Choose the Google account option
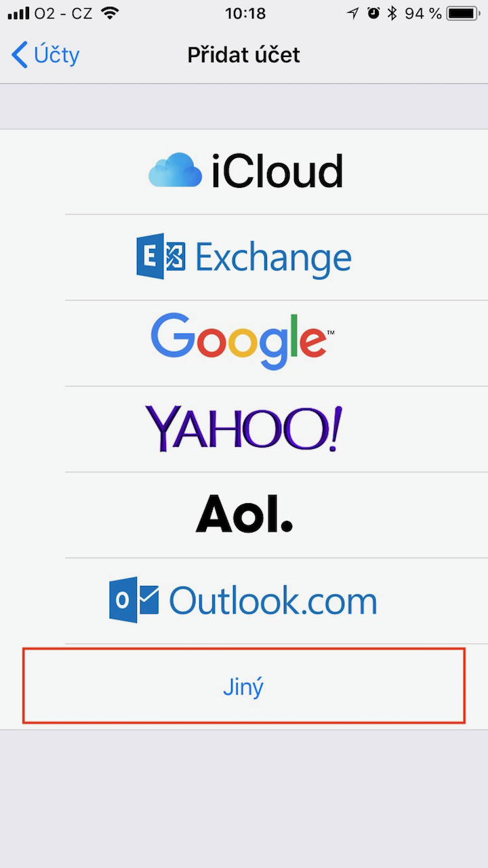This screenshot has height=868, width=488. [x=244, y=343]
